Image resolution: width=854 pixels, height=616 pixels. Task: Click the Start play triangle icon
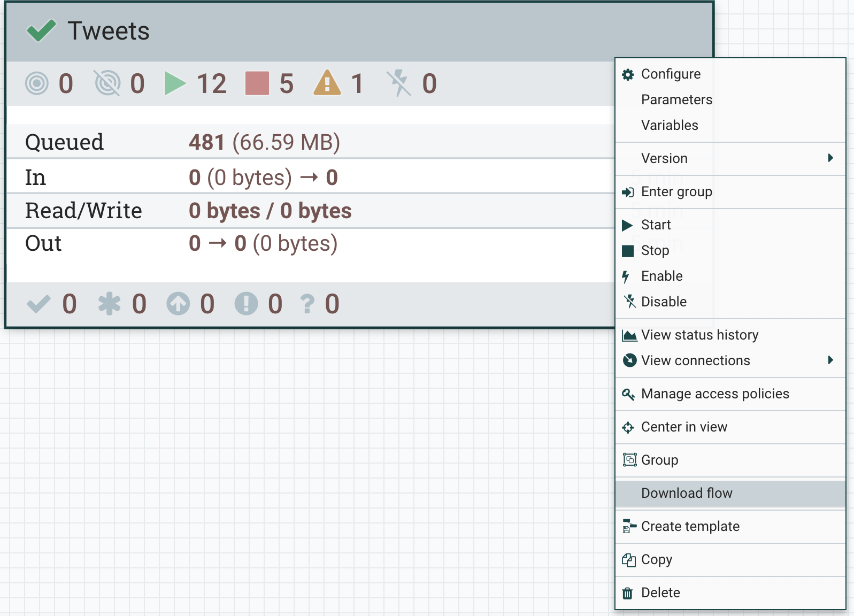coord(627,225)
